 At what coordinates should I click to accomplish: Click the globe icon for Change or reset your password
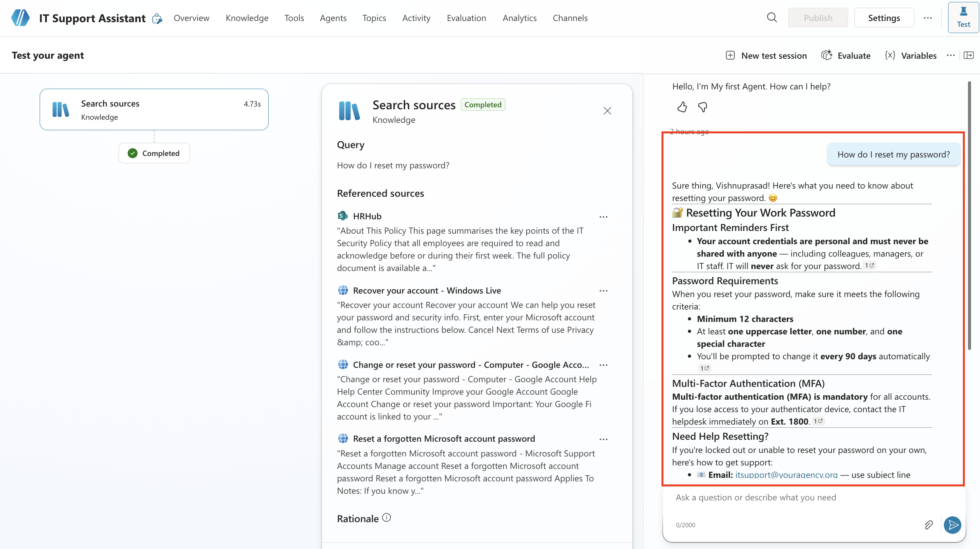pos(343,364)
